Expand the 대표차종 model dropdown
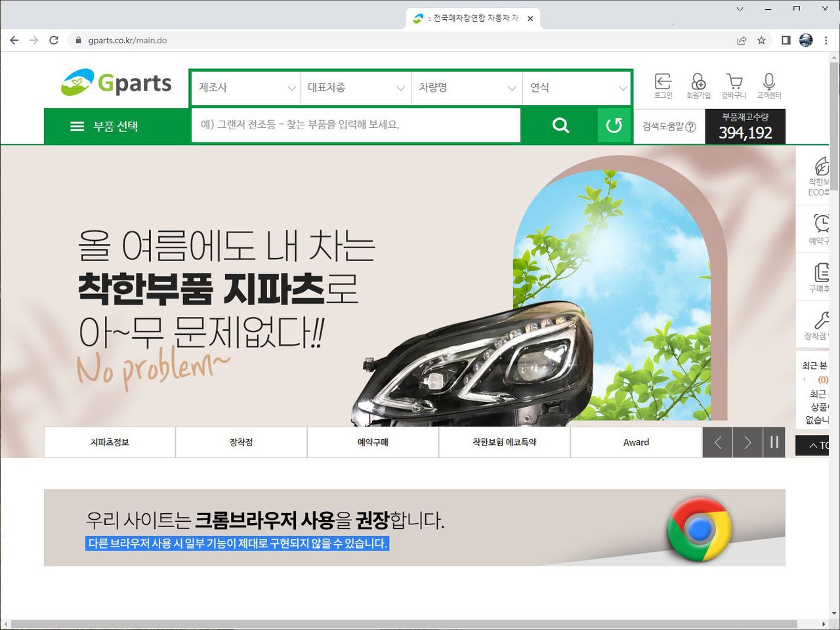This screenshot has height=630, width=840. (x=356, y=87)
